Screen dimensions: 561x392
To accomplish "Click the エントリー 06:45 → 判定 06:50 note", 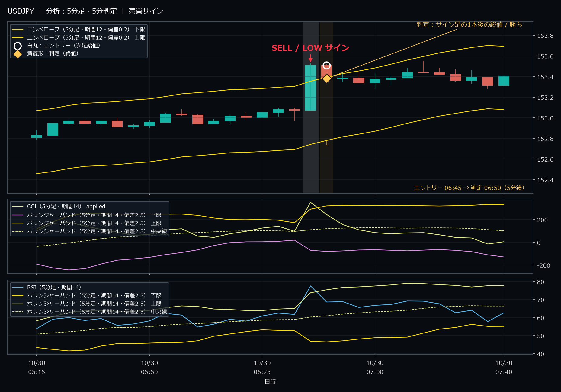I will coord(469,188).
